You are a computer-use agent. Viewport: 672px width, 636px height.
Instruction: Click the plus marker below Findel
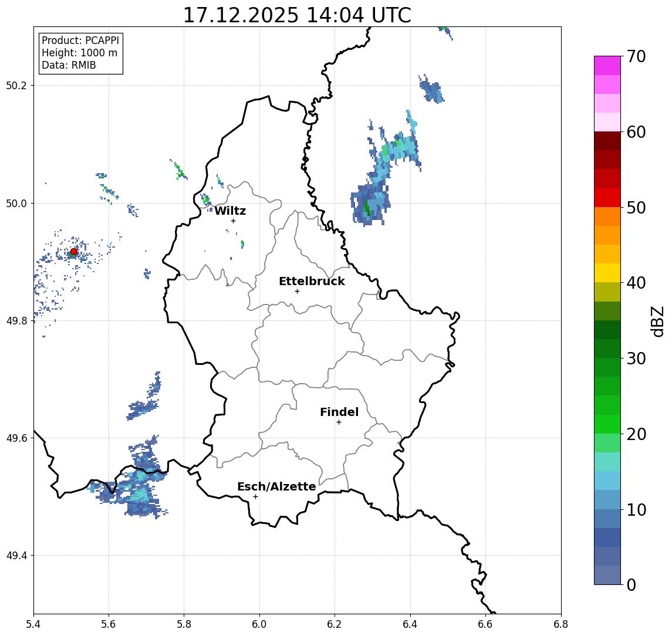339,422
